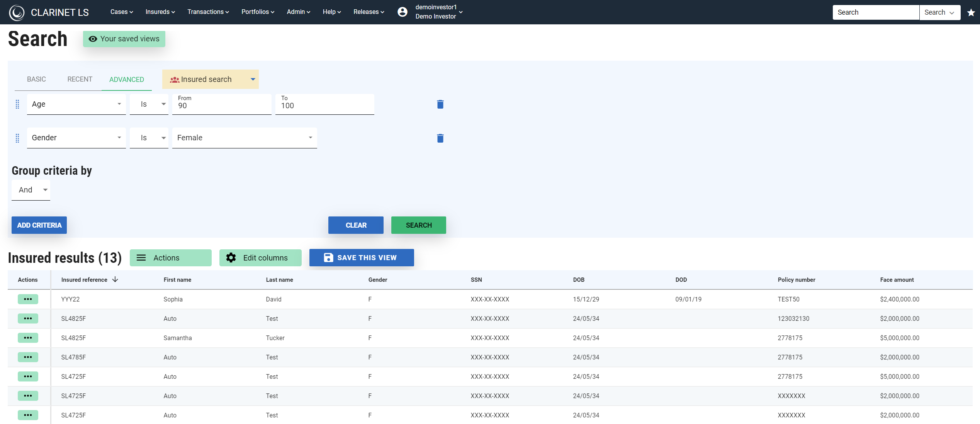Click the top navigation Search input
Image resolution: width=980 pixels, height=424 pixels.
[876, 12]
